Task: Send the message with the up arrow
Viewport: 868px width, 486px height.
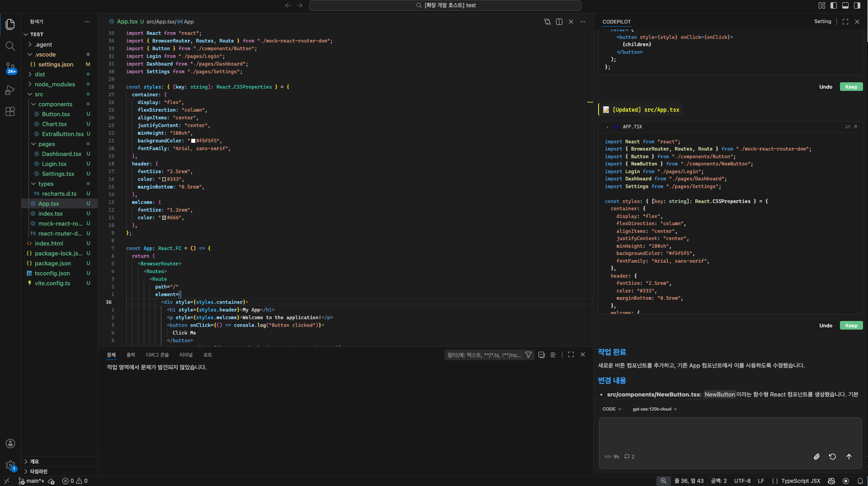Action: 849,457
